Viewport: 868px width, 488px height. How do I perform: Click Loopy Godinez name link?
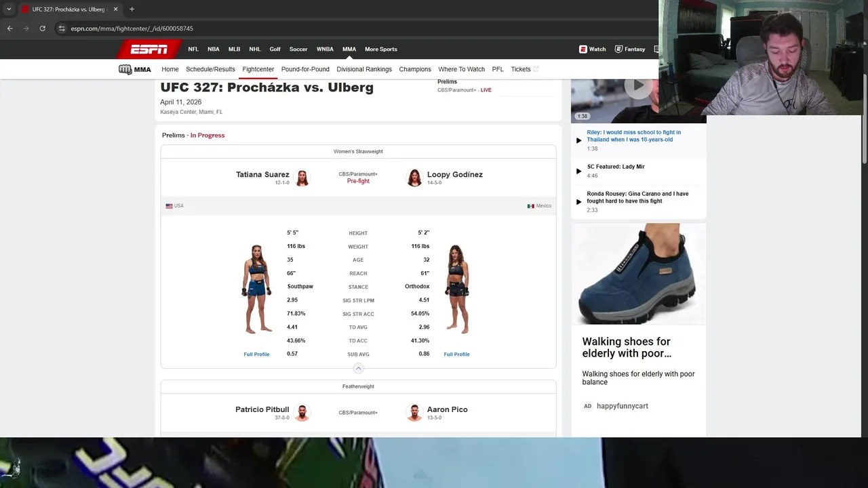(x=455, y=175)
